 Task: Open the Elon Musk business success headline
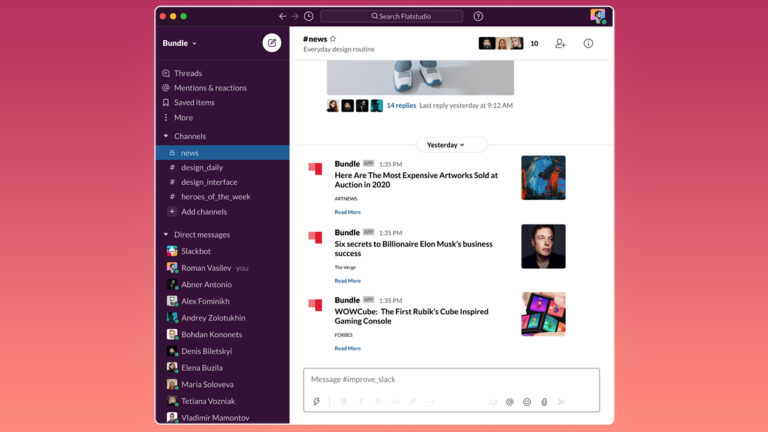413,249
